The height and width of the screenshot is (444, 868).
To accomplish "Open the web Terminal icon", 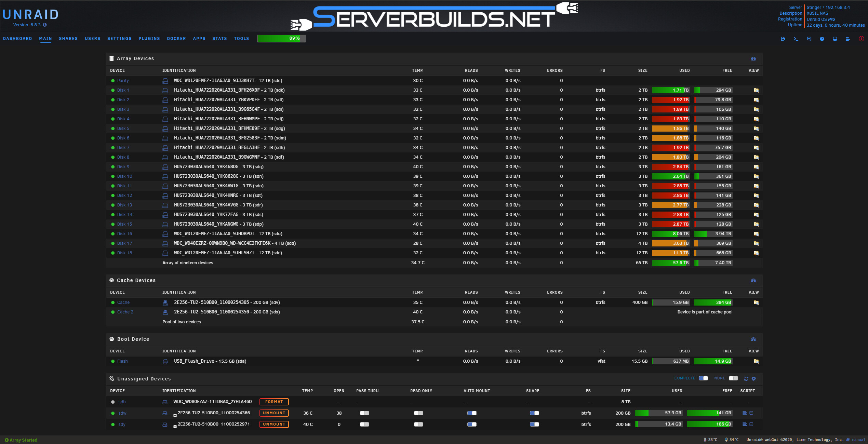I will click(796, 39).
